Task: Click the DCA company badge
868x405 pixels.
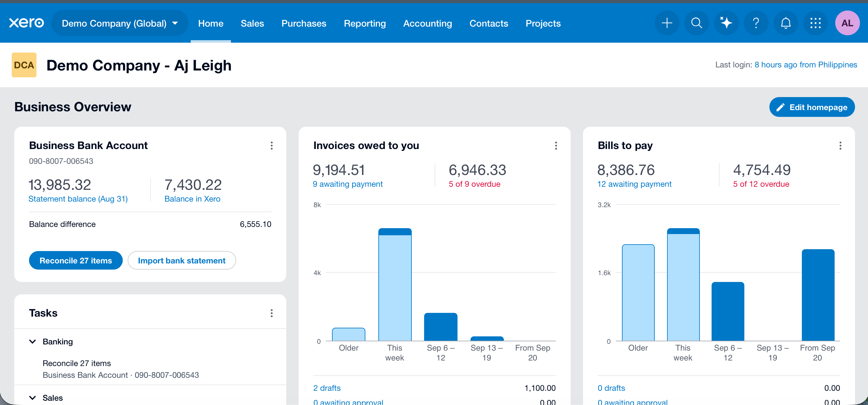Action: pyautogui.click(x=24, y=65)
